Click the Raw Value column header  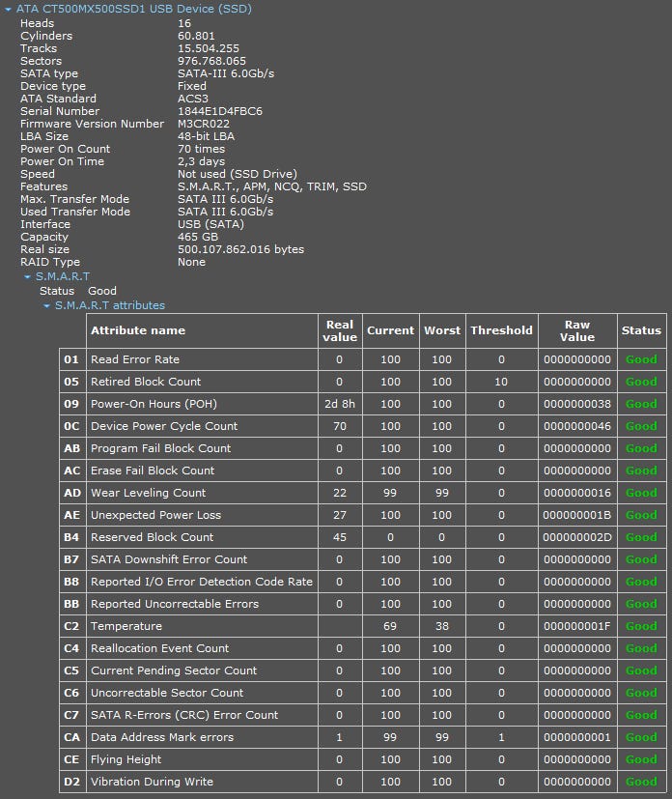pyautogui.click(x=577, y=330)
